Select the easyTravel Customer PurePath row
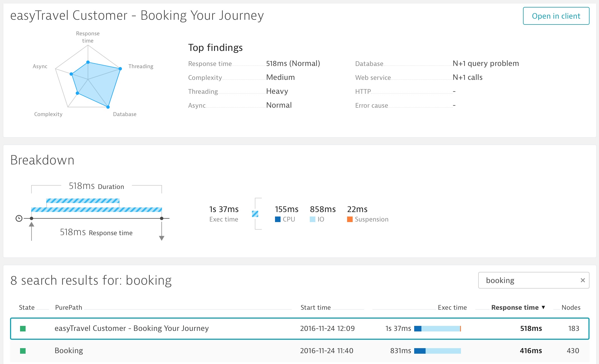Image resolution: width=599 pixels, height=364 pixels. (x=300, y=329)
